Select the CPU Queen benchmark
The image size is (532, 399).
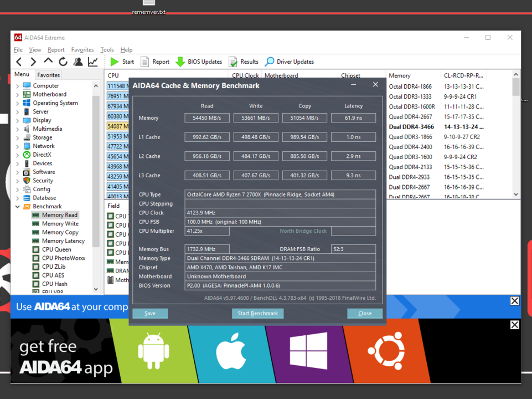coord(56,249)
